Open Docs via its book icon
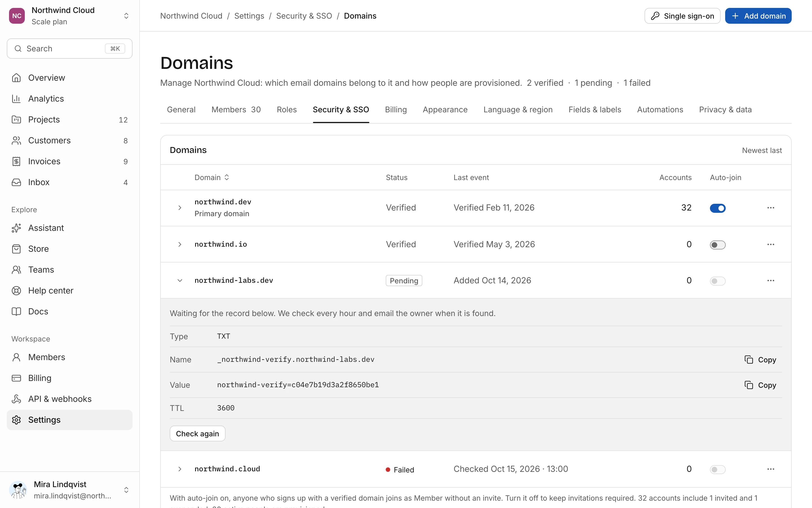812x508 pixels. [x=16, y=312]
